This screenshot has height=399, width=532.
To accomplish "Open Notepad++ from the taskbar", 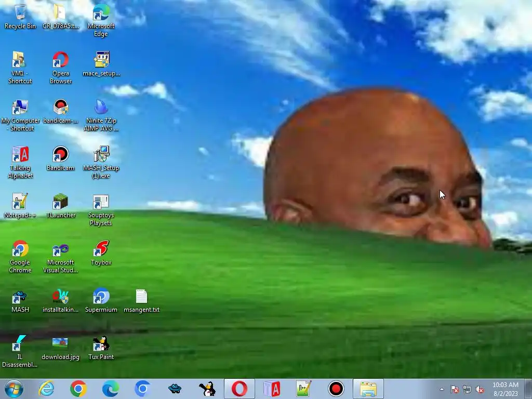I will (x=303, y=389).
